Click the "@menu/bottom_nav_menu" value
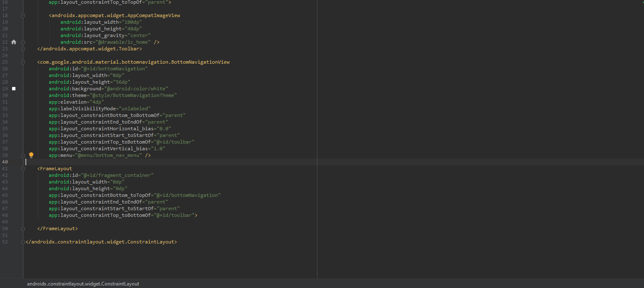 (109, 155)
